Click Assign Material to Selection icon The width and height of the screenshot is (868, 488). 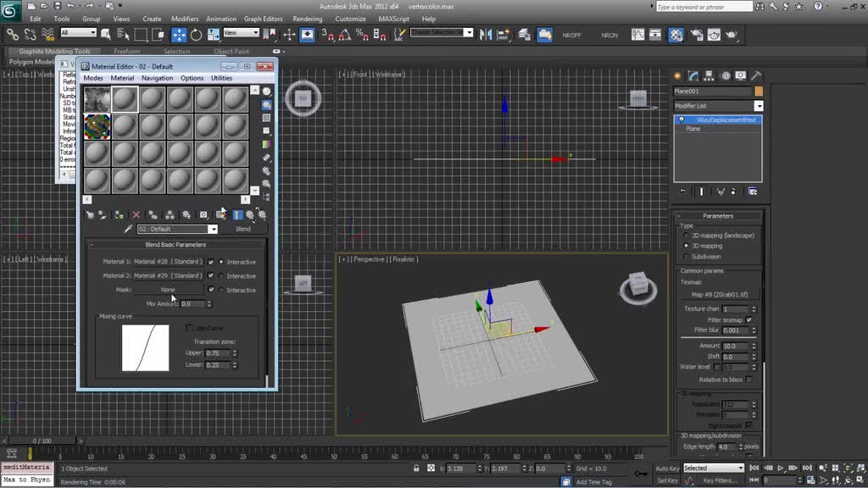pos(119,214)
